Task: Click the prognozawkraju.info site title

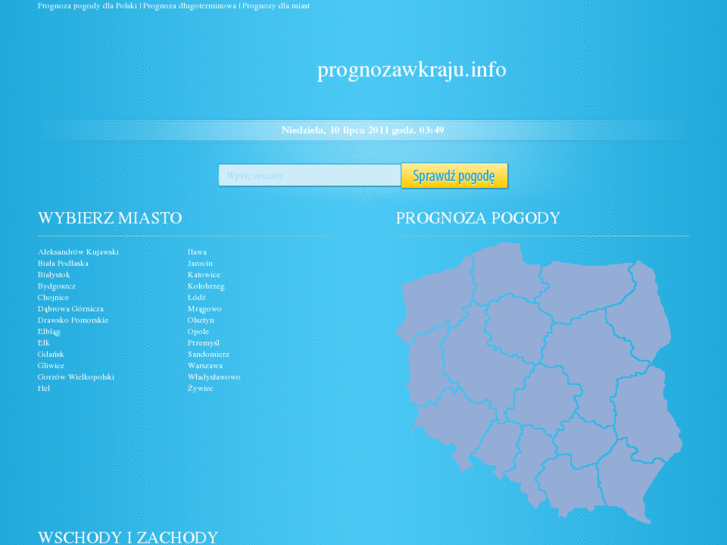Action: pyautogui.click(x=411, y=70)
